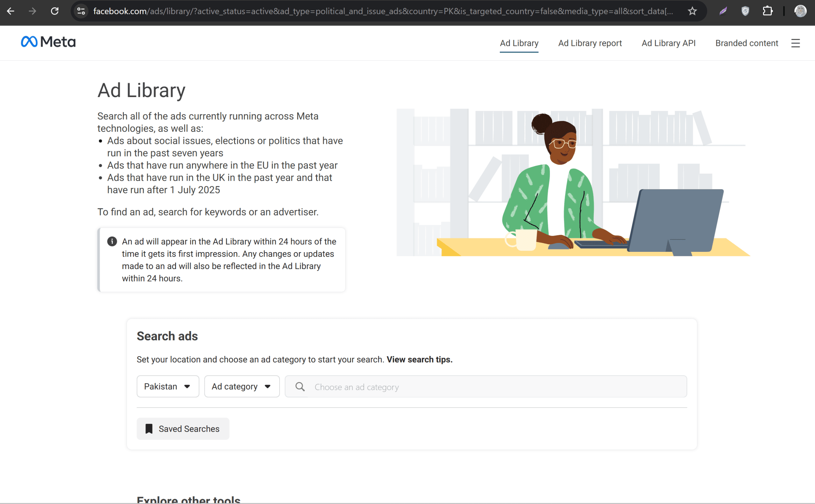Screen dimensions: 815x504
Task: Open site information icon in address bar
Action: [x=81, y=11]
